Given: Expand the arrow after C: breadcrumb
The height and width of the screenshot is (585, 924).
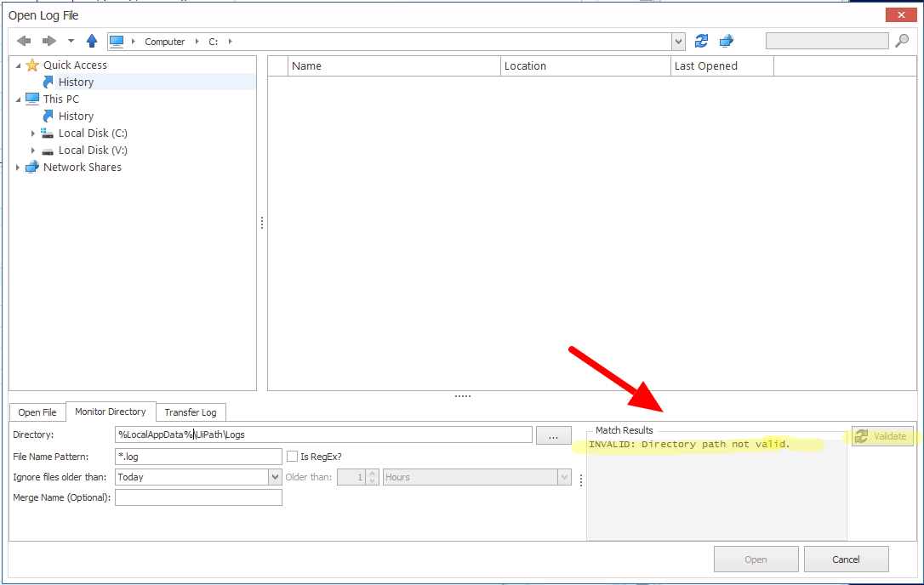Looking at the screenshot, I should [230, 41].
